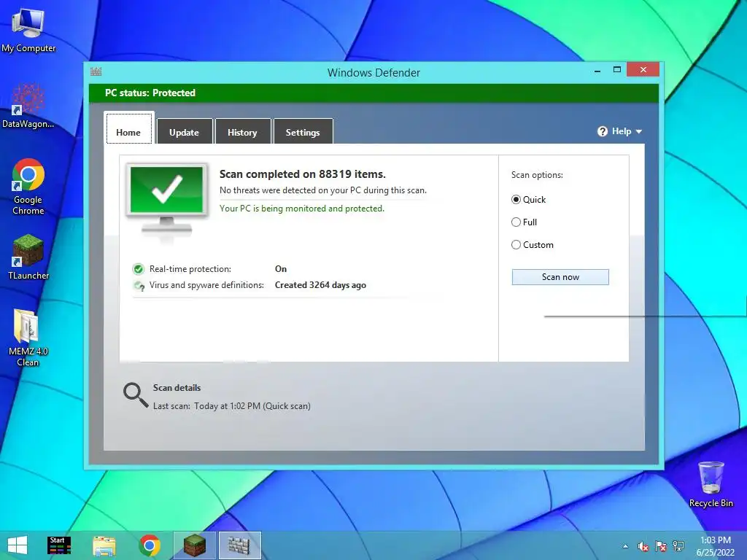Click the 'No threats were detected' message

click(323, 190)
